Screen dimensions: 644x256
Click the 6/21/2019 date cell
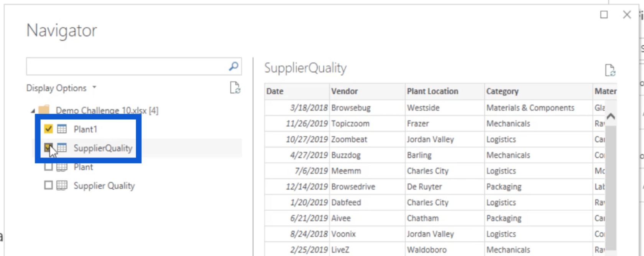[x=297, y=218]
